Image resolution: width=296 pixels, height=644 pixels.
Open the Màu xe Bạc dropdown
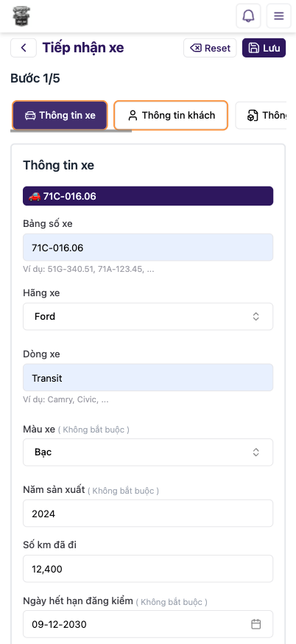point(148,452)
